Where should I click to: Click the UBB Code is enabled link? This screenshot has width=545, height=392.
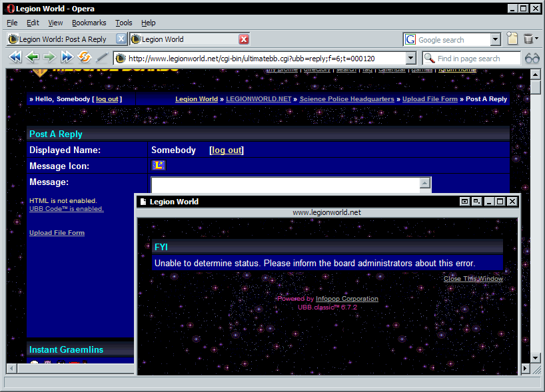pyautogui.click(x=67, y=209)
